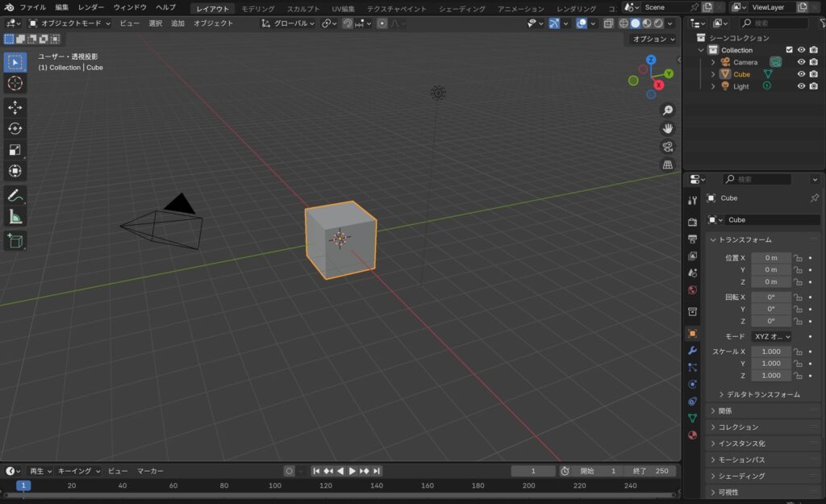
Task: Hide the Cube in viewport
Action: [801, 73]
